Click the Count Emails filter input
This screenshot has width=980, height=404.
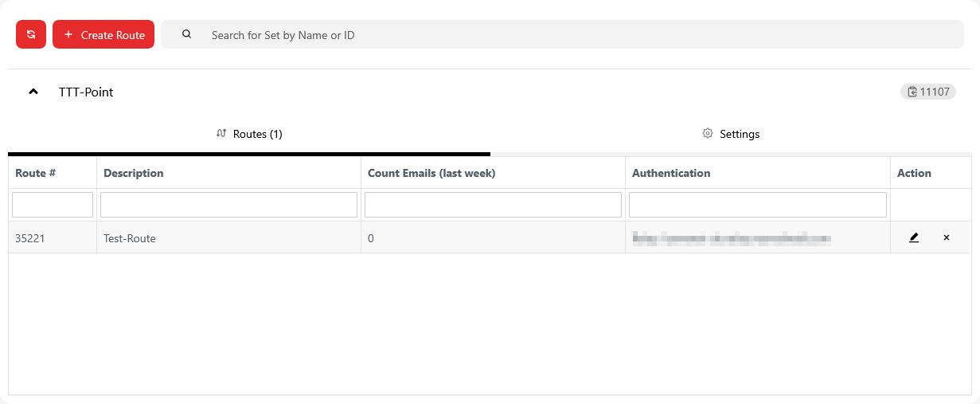pos(493,205)
